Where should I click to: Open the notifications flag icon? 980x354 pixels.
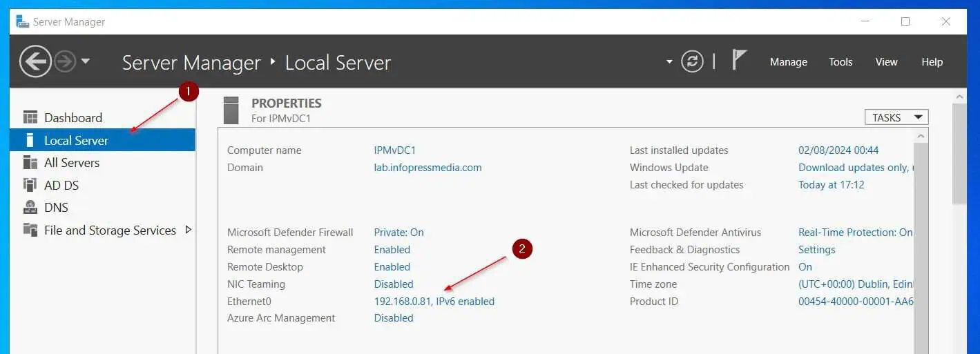point(739,60)
